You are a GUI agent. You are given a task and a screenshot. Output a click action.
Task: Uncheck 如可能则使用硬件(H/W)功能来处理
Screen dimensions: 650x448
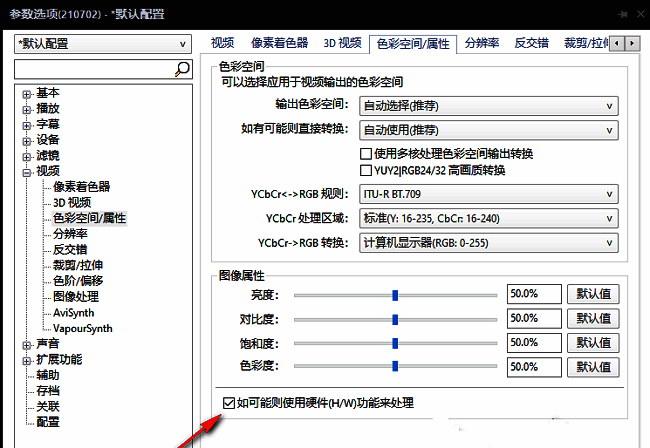click(230, 403)
